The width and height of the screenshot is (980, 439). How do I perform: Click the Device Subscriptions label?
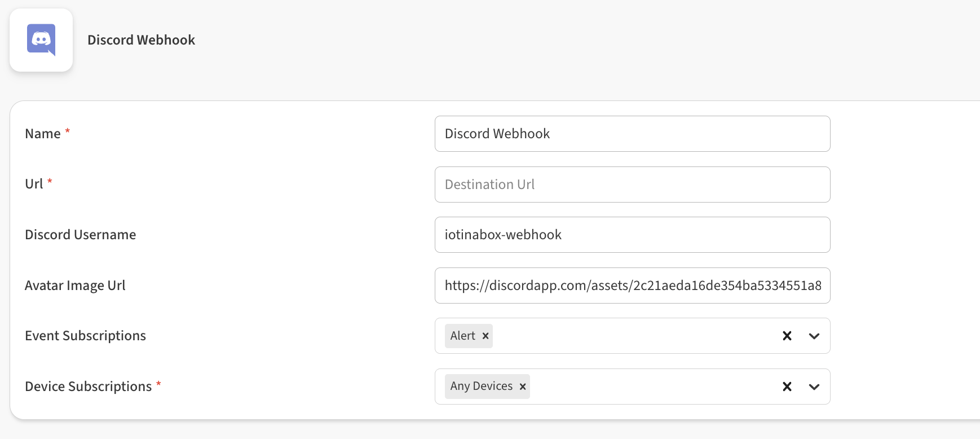pos(89,387)
